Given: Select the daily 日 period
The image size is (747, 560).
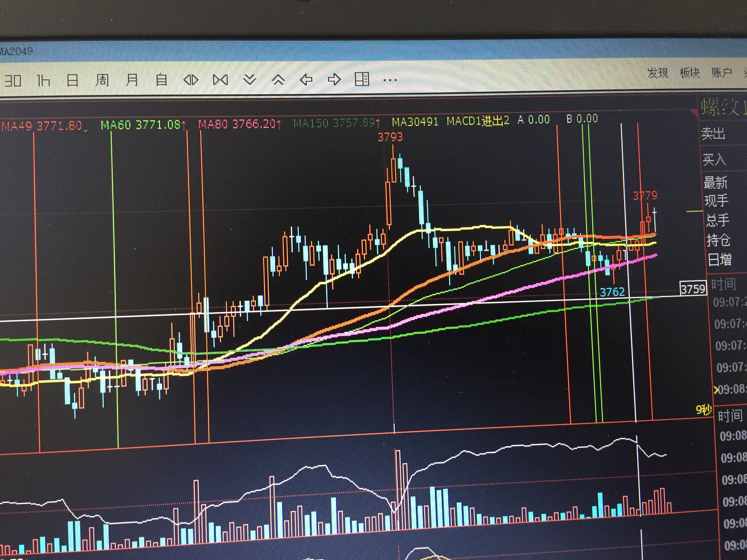Looking at the screenshot, I should click(x=73, y=81).
